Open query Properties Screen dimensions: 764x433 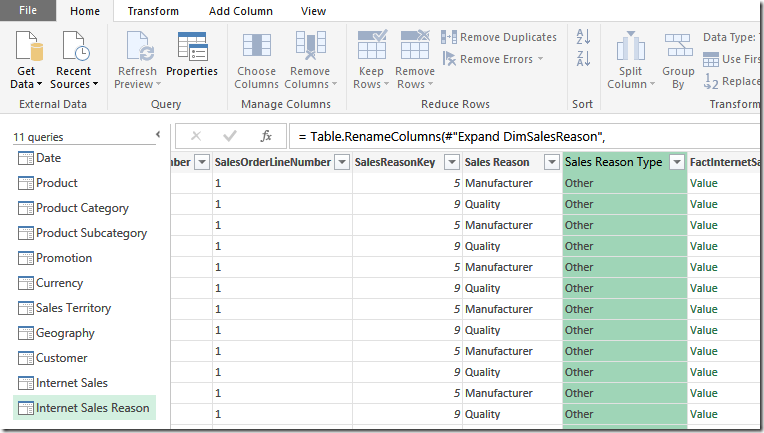(x=192, y=55)
